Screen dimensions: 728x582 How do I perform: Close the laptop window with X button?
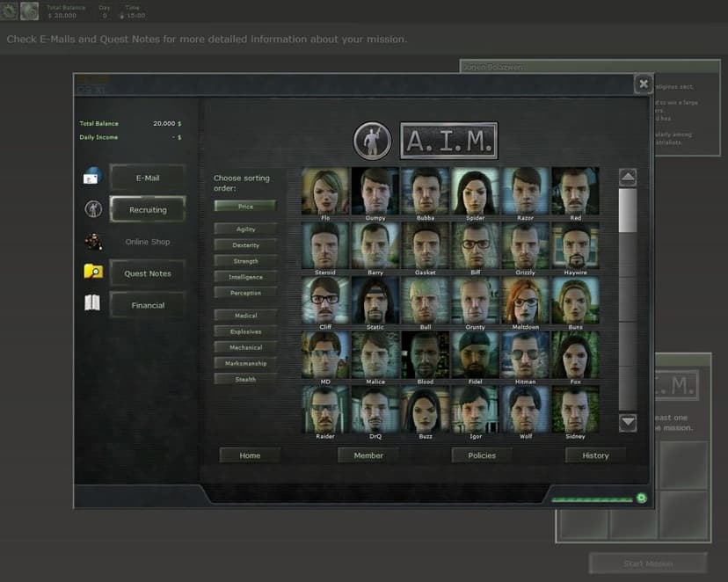[x=644, y=84]
